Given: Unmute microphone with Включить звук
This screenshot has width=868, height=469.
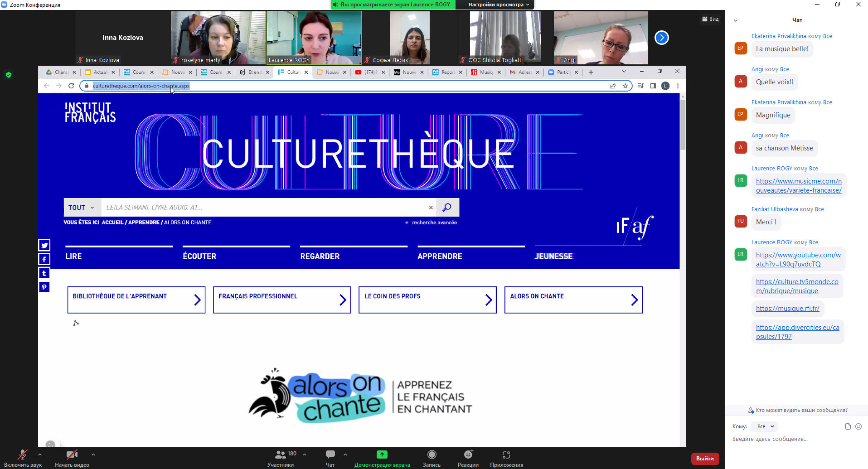Looking at the screenshot, I should (23, 458).
